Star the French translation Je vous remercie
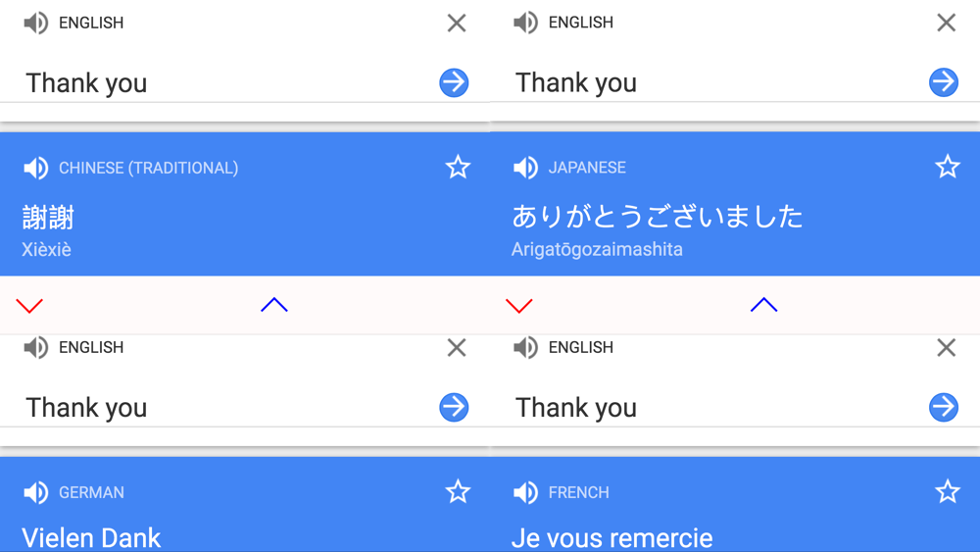The width and height of the screenshot is (980, 552). tap(948, 491)
